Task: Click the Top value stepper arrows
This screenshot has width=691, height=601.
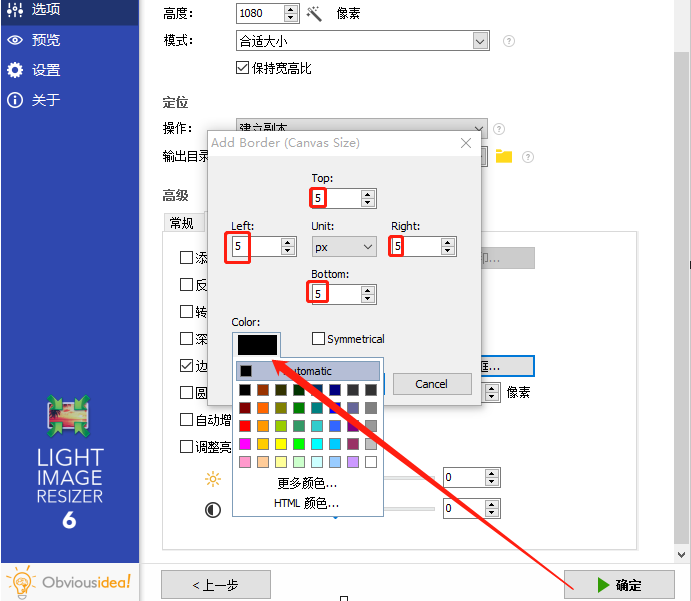Action: click(x=368, y=198)
